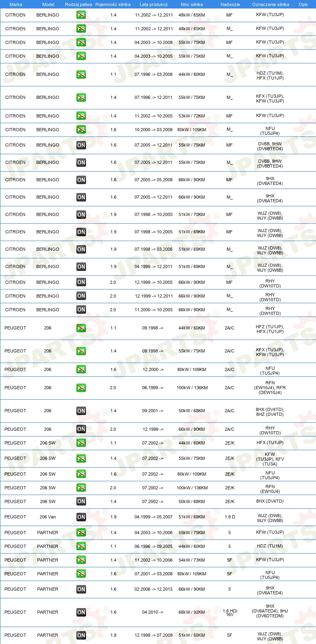The width and height of the screenshot is (316, 644).
Task: Click the '04.1999 -> 05.2007' years cell
Action: (154, 517)
